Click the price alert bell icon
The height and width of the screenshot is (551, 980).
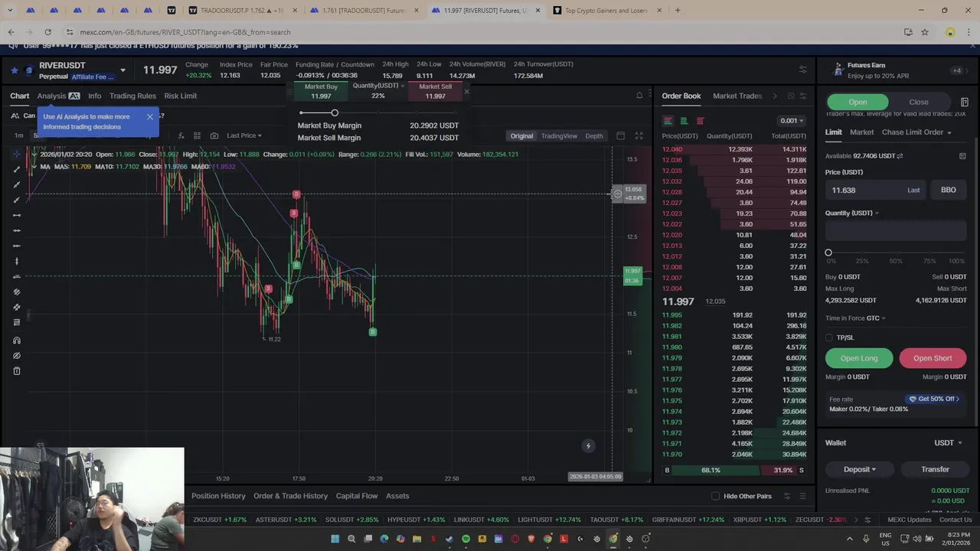[639, 96]
